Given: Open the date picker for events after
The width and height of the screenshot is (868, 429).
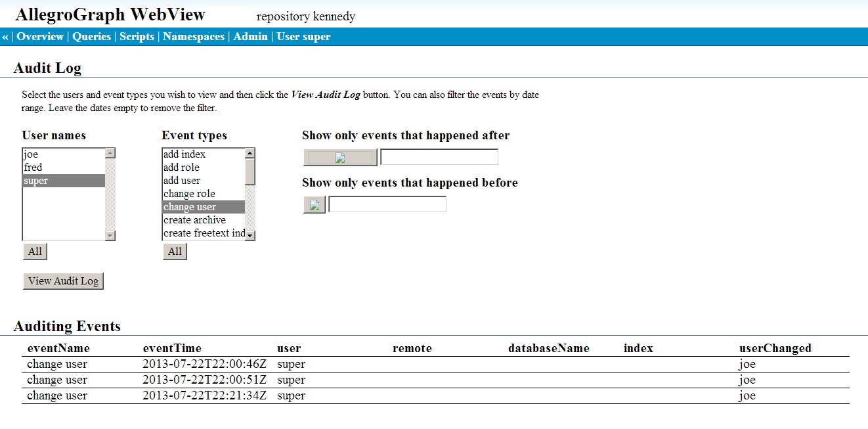Looking at the screenshot, I should click(x=339, y=157).
